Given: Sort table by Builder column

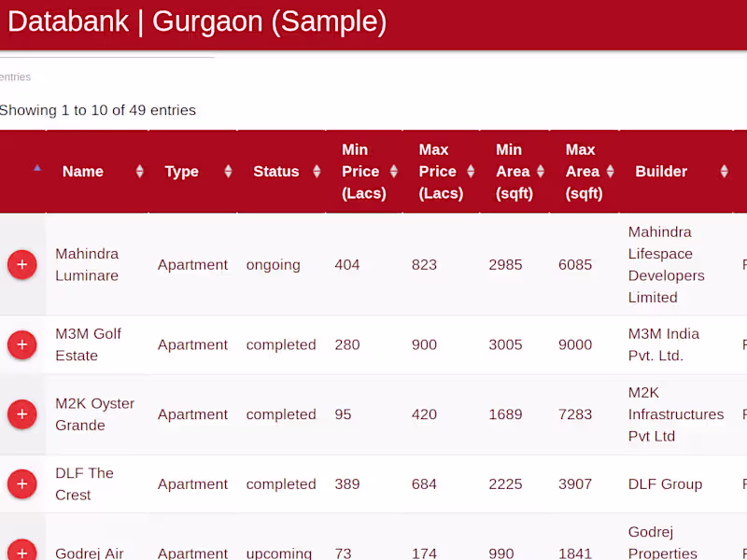Looking at the screenshot, I should point(676,172).
